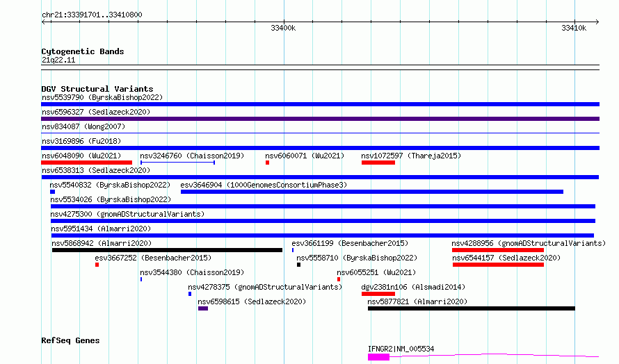
Task: Open nsv5868942 (Almarri2020) label
Action: (x=102, y=243)
